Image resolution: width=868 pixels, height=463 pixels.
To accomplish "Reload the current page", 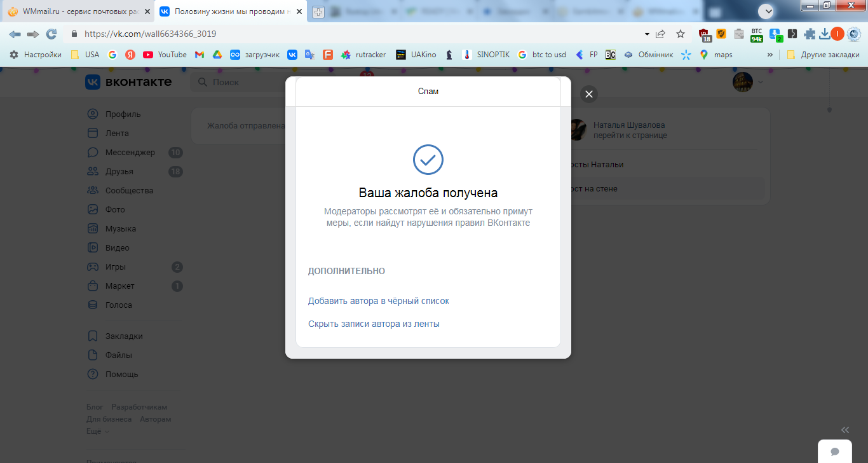I will (51, 34).
